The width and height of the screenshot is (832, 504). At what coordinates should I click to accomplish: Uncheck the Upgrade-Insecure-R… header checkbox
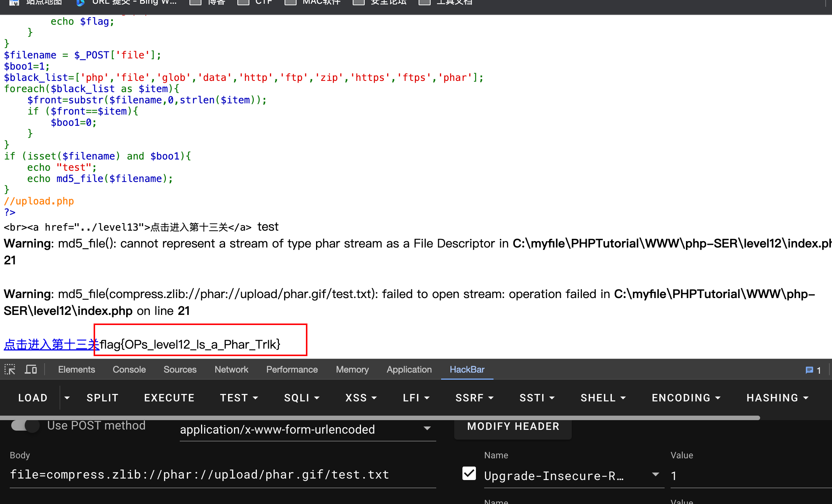point(469,473)
